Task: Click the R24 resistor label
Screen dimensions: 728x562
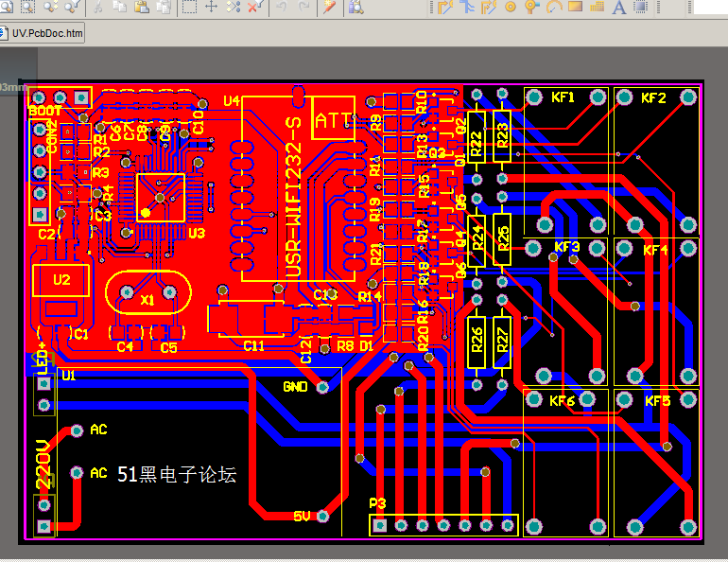Action: 477,238
